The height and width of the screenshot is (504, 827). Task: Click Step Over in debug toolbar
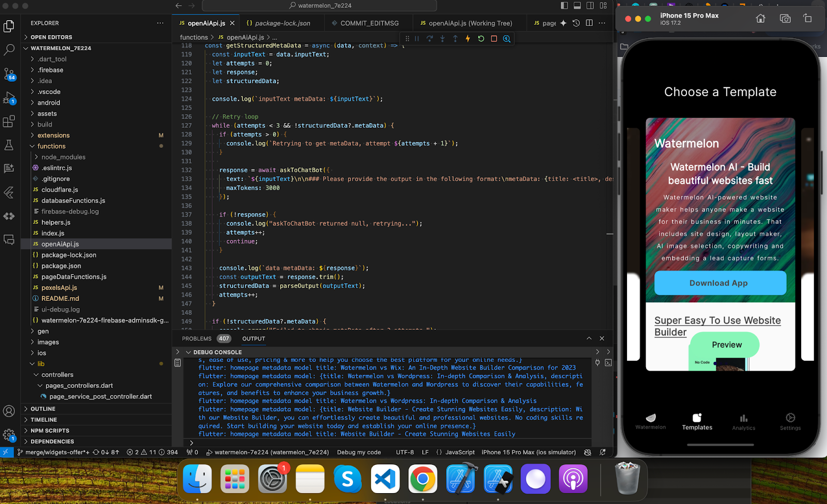tap(430, 39)
